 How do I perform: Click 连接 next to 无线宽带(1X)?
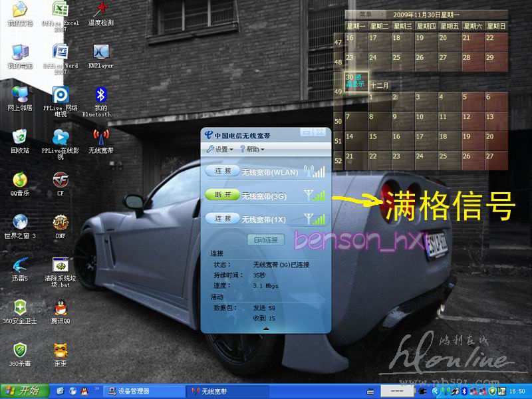222,219
